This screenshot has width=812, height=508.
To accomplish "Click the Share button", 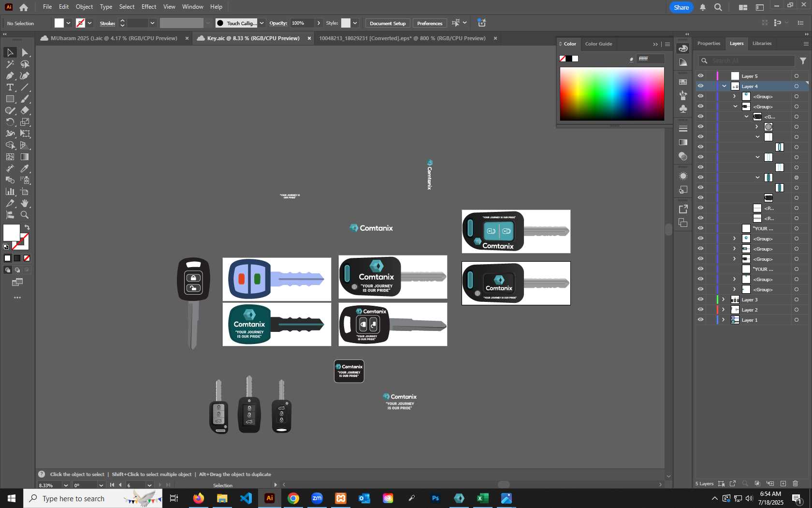I will pyautogui.click(x=681, y=7).
